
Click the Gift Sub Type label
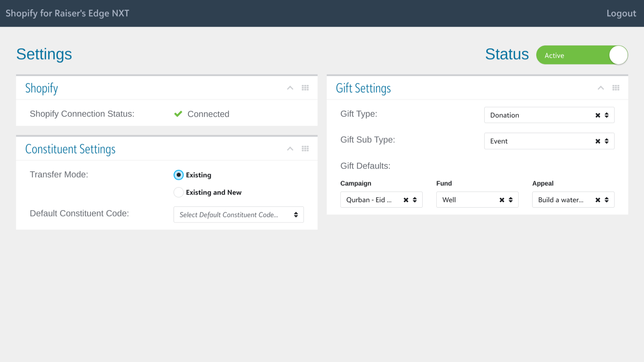[x=367, y=140]
